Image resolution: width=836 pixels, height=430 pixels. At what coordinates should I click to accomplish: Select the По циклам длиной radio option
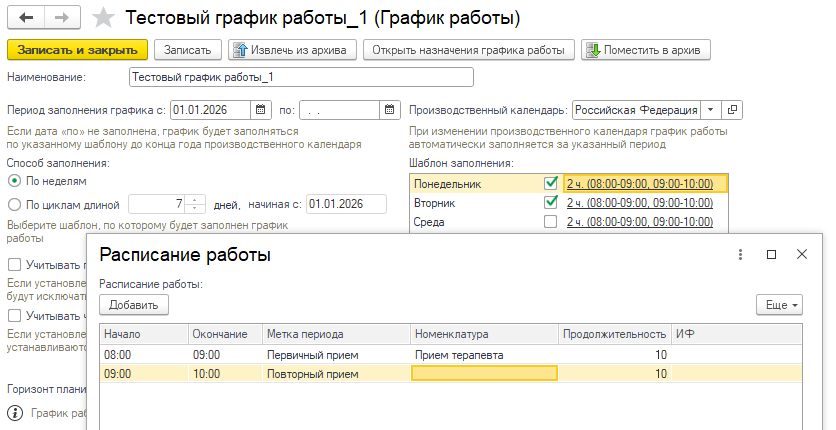14,204
